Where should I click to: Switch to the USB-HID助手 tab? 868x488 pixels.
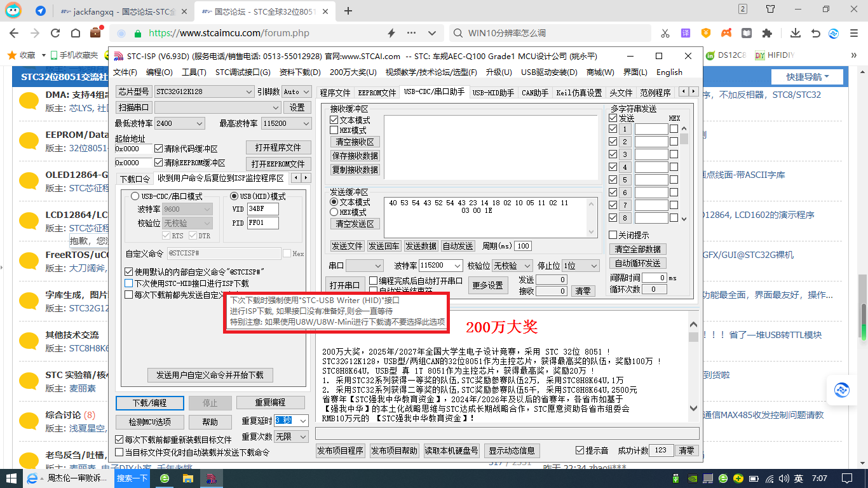pyautogui.click(x=493, y=93)
